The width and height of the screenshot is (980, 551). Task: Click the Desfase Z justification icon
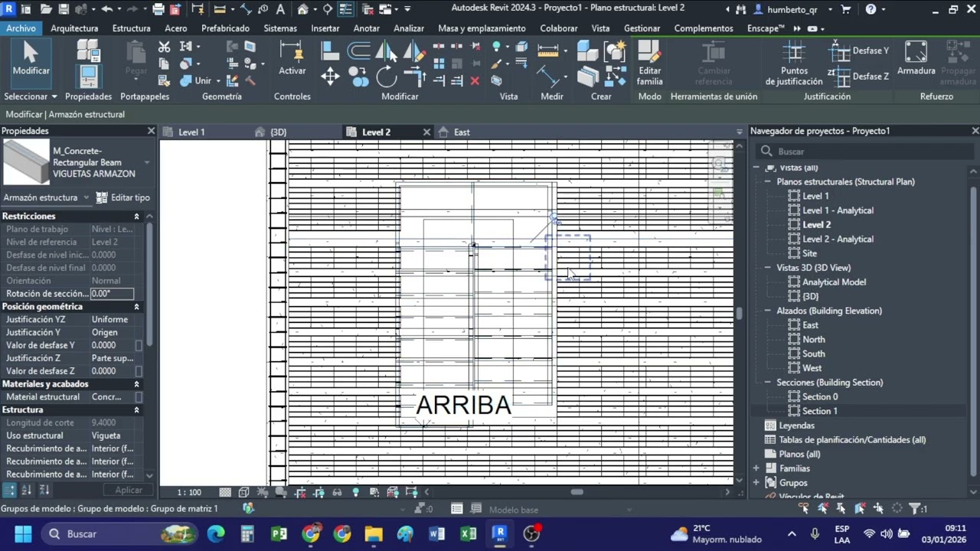pos(841,77)
